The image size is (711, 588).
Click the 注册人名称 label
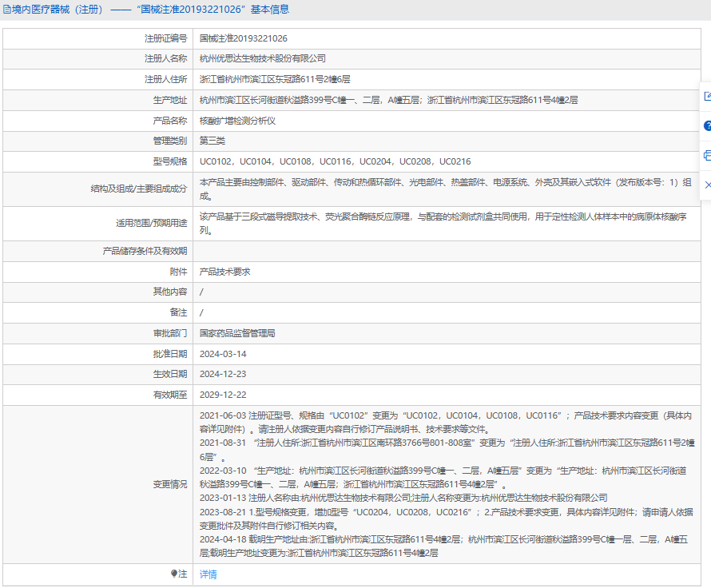coord(165,58)
